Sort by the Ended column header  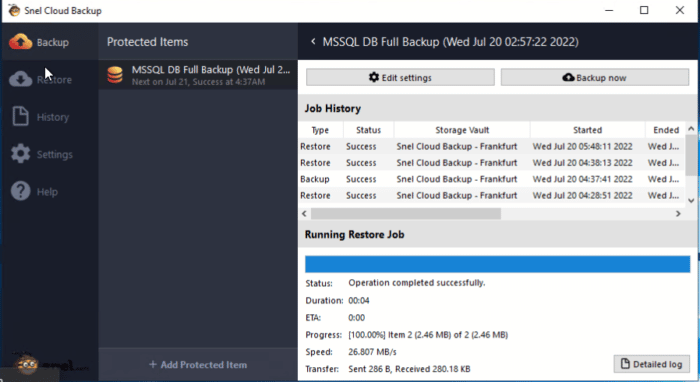666,130
